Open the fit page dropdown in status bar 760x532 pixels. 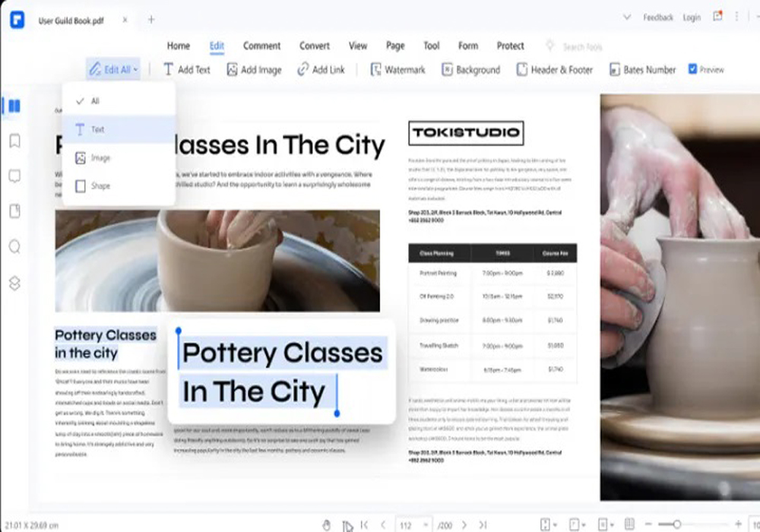[x=577, y=524]
